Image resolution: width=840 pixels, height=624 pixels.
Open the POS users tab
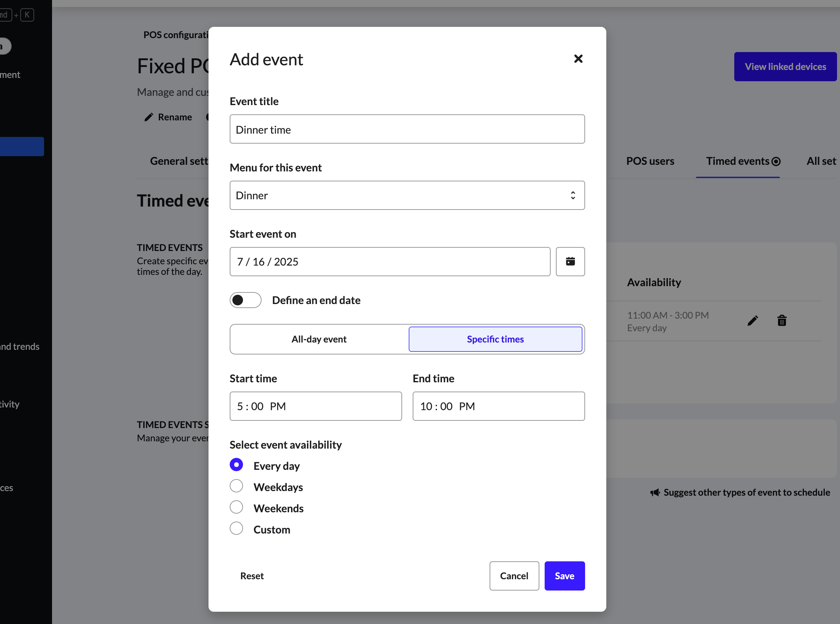(650, 161)
